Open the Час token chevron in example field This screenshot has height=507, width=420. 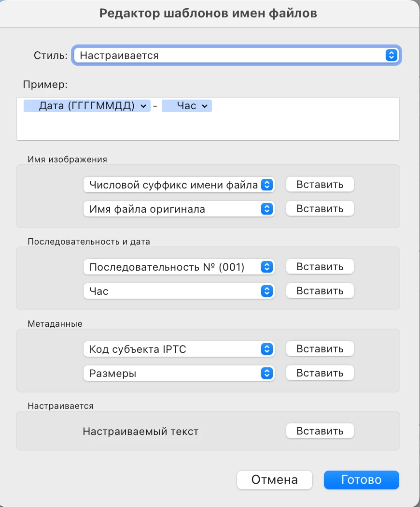205,106
